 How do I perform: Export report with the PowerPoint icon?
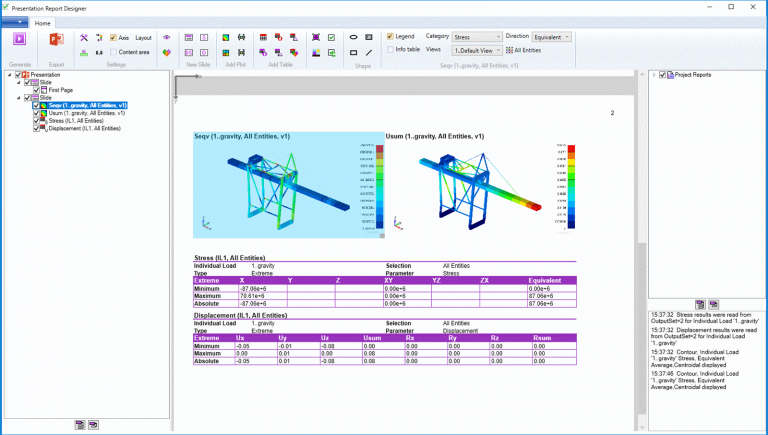pyautogui.click(x=55, y=38)
